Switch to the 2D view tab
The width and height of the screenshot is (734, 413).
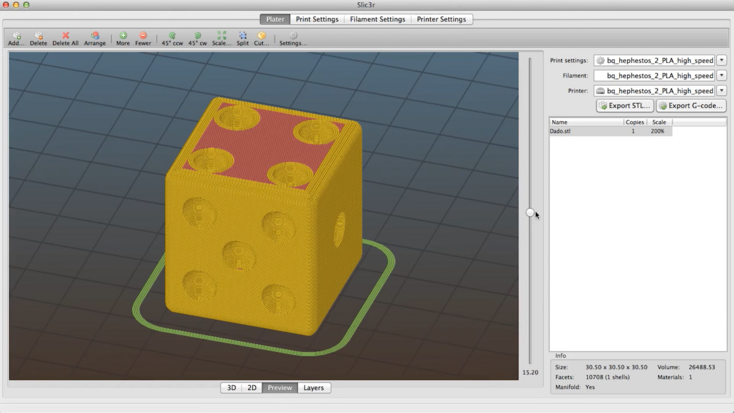tap(252, 388)
